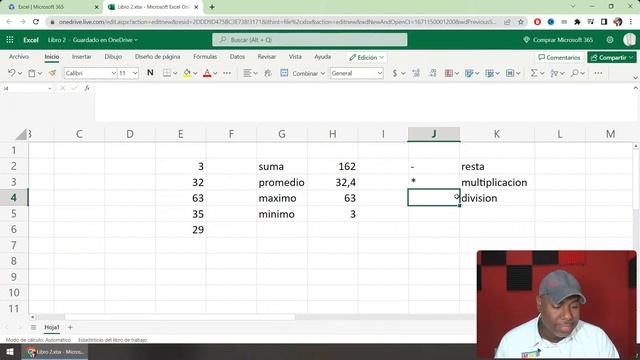Screen dimensions: 640x360
Task: Click Format as Table icon
Action: (489, 73)
